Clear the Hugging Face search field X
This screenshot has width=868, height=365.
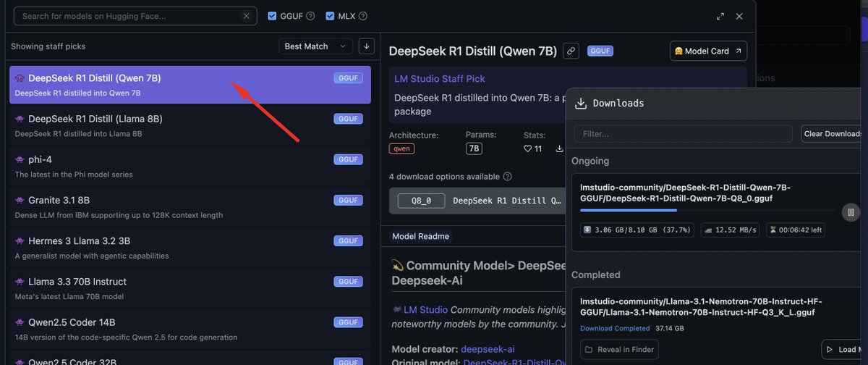[x=246, y=16]
